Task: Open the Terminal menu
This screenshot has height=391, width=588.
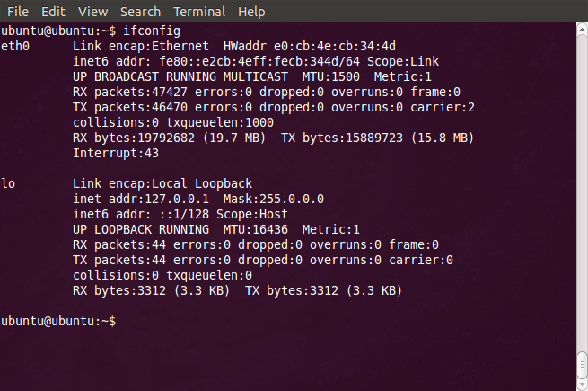Action: [x=199, y=12]
